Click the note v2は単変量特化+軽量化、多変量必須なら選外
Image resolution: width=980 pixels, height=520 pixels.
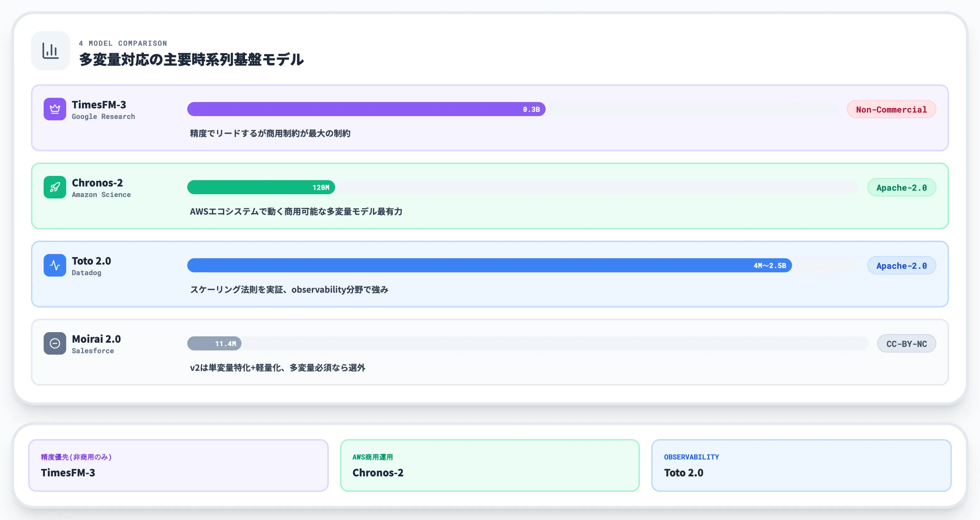(x=278, y=368)
